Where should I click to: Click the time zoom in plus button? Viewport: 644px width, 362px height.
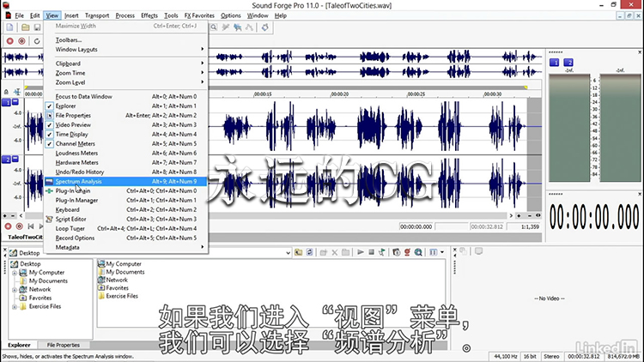(x=519, y=215)
